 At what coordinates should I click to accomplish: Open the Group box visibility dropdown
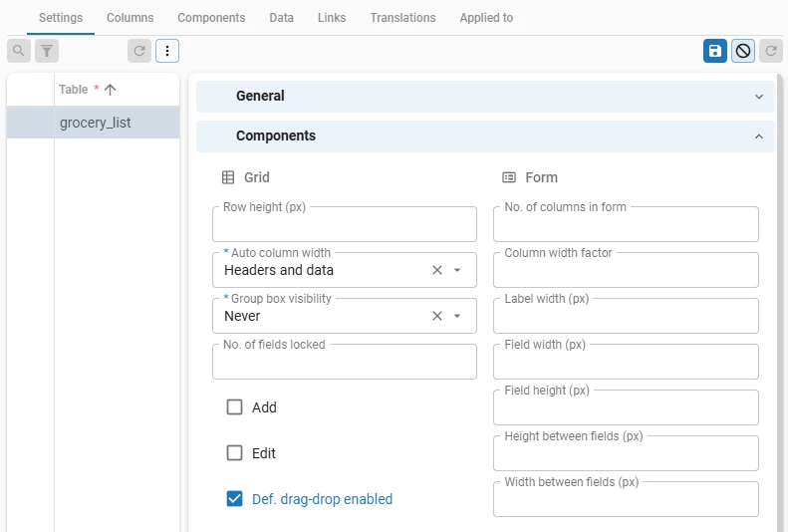[458, 316]
